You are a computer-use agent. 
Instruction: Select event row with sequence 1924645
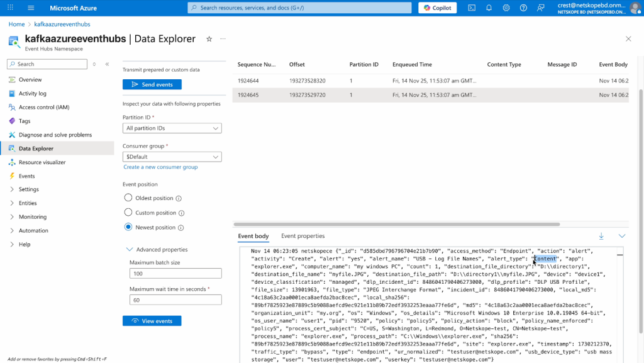coord(430,95)
